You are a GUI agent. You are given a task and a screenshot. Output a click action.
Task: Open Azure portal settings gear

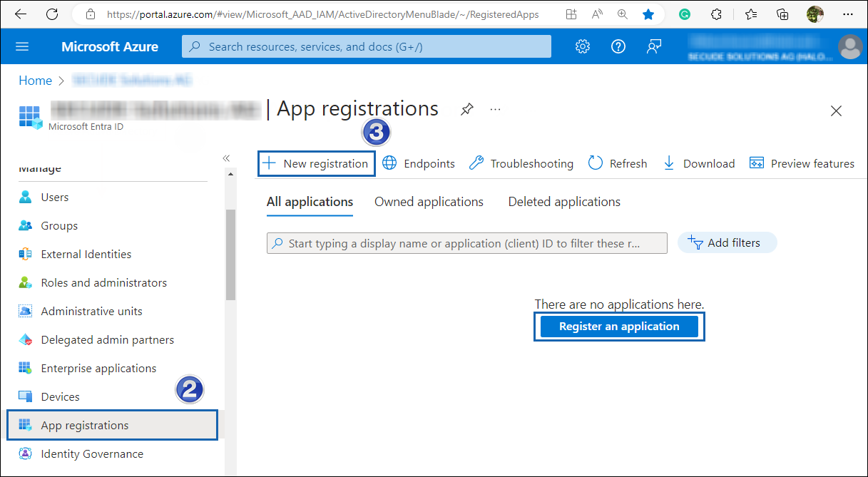point(583,46)
